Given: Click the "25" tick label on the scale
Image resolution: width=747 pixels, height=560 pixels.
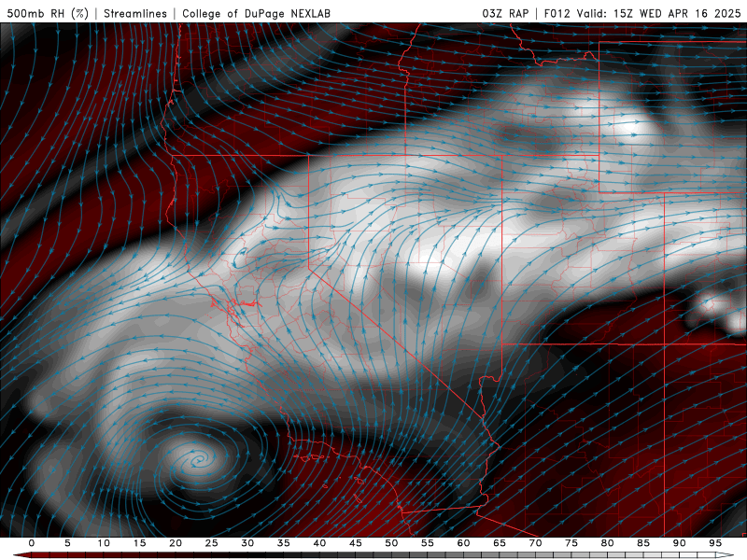Looking at the screenshot, I should pos(212,543).
